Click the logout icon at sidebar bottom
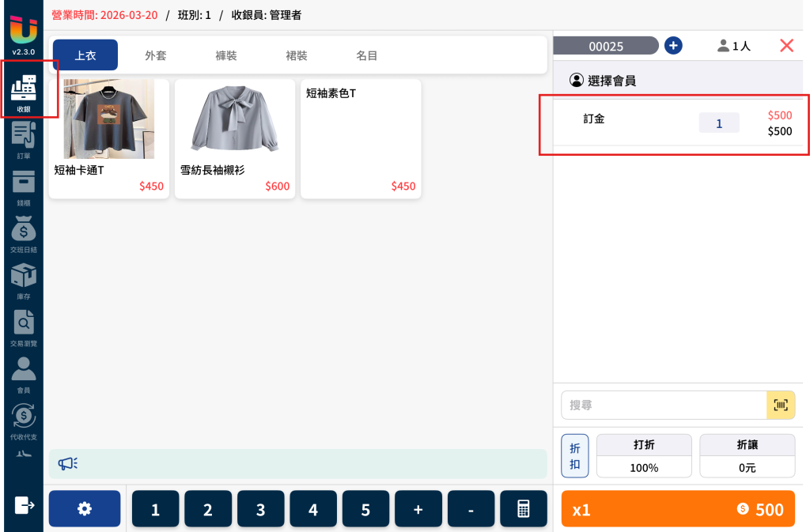 pyautogui.click(x=25, y=505)
